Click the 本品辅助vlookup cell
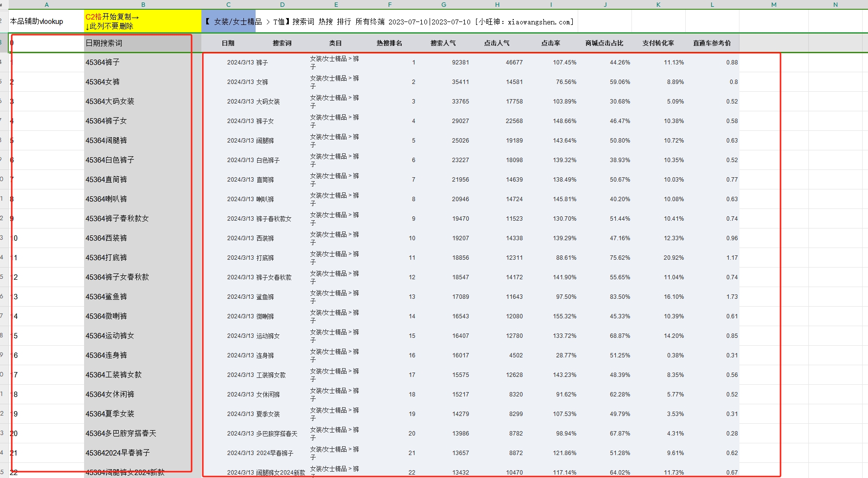 (46, 21)
